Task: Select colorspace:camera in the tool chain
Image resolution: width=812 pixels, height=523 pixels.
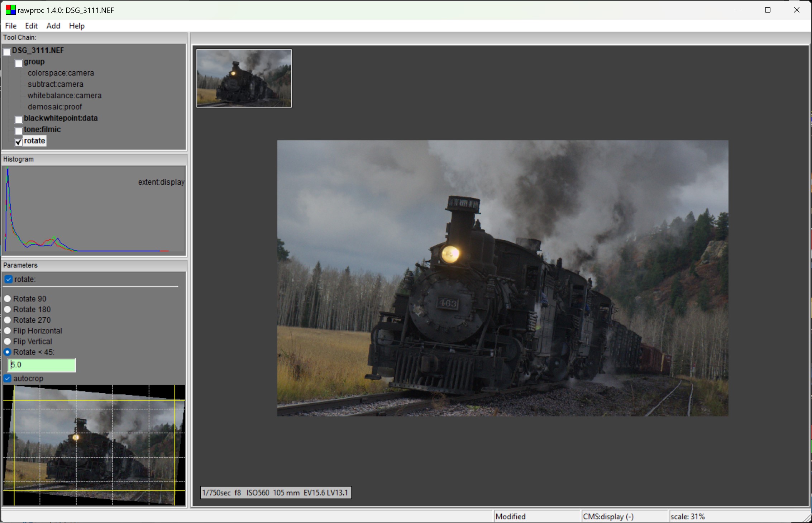Action: [x=61, y=73]
